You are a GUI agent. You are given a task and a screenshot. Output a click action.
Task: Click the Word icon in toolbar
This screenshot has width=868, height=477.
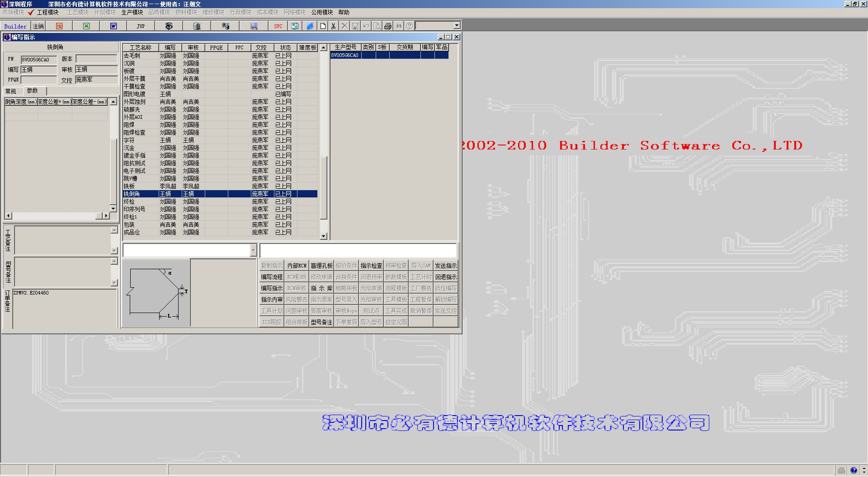coord(113,26)
